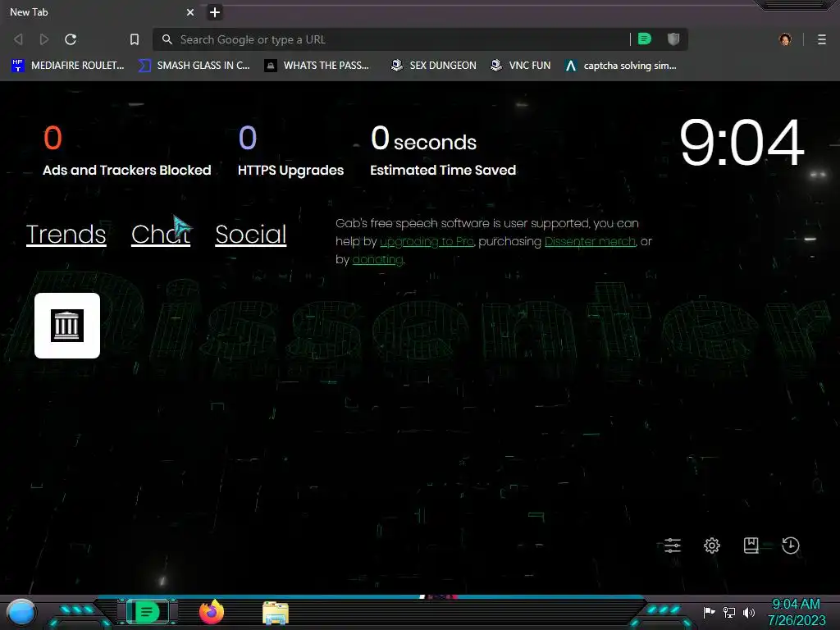
Task: Click the browser forward arrow
Action: point(44,39)
